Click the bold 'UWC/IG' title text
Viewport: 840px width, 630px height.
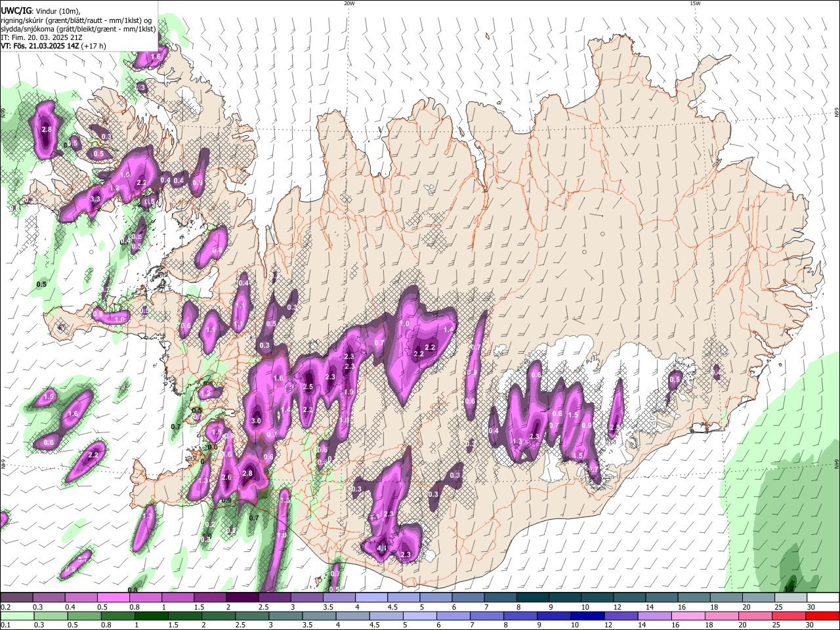(x=15, y=10)
